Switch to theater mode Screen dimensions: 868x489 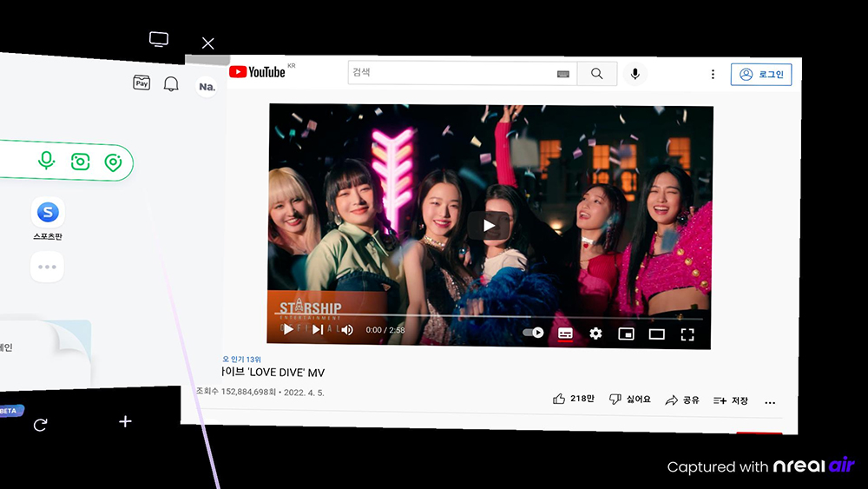click(656, 334)
